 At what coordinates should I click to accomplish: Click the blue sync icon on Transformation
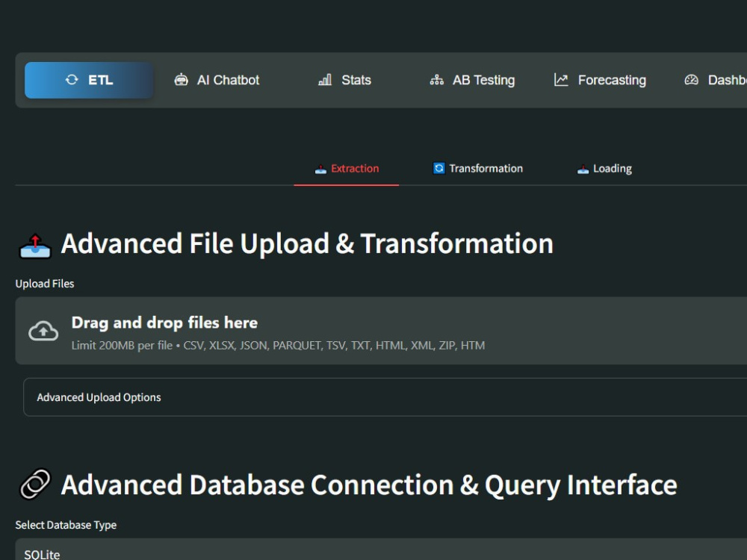[438, 168]
